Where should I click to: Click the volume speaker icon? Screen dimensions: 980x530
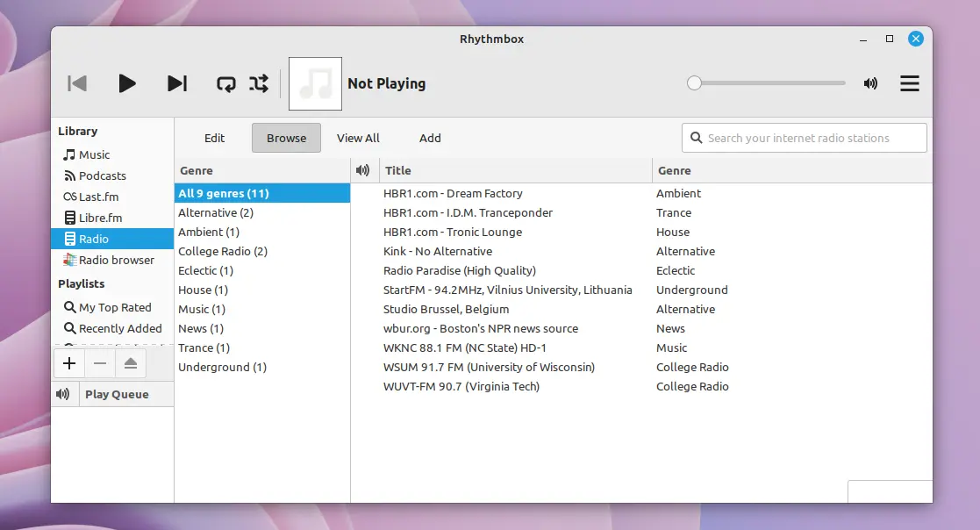(870, 83)
